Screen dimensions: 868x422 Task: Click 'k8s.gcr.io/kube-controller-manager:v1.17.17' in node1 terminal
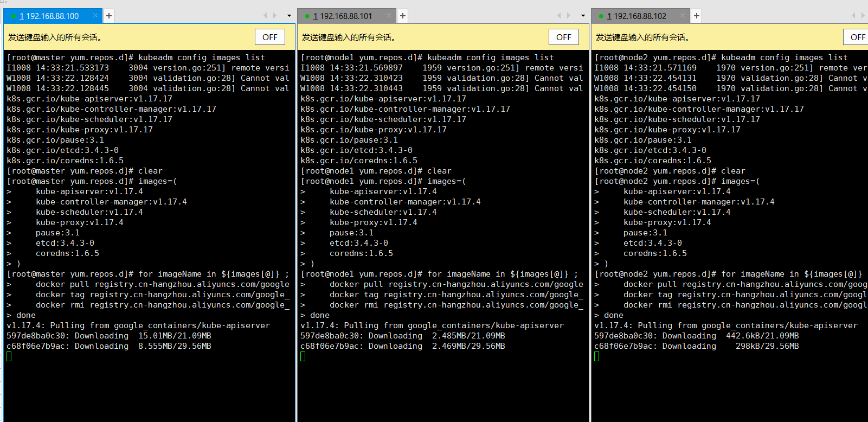406,109
